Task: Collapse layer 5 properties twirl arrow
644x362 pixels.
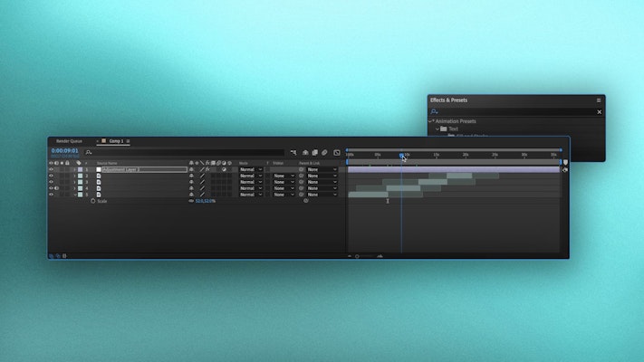Action: pyautogui.click(x=75, y=195)
